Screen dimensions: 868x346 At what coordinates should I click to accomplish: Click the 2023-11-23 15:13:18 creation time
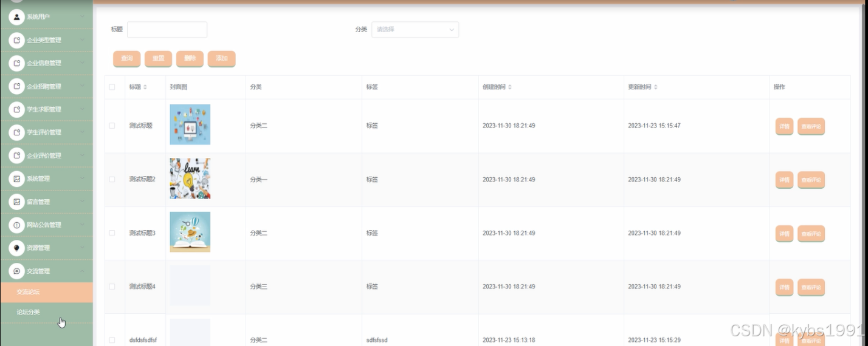point(509,341)
